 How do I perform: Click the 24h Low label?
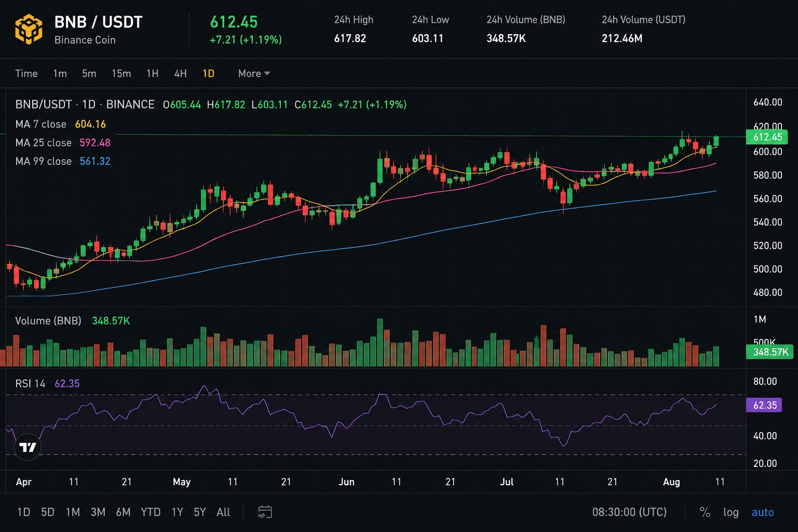pyautogui.click(x=430, y=20)
